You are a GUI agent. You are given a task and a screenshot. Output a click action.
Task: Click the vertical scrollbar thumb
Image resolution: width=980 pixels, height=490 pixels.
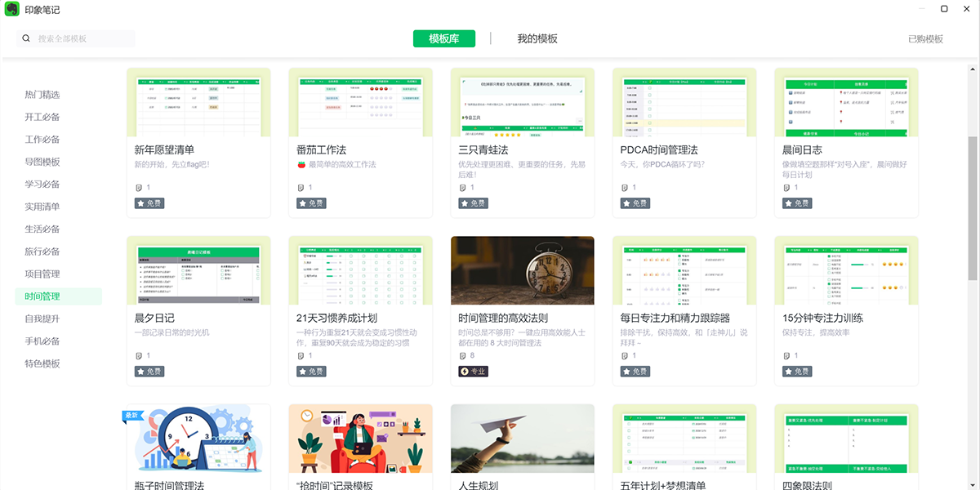(973, 208)
